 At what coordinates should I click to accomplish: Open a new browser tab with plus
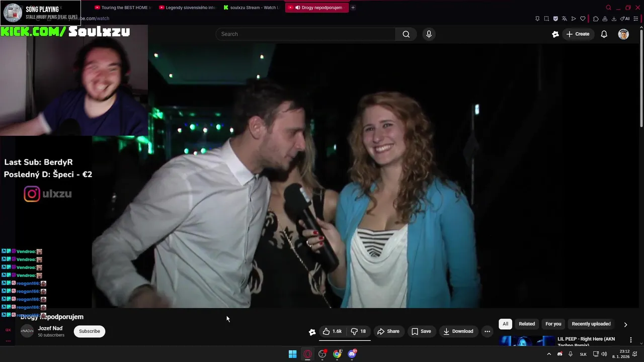tap(353, 8)
